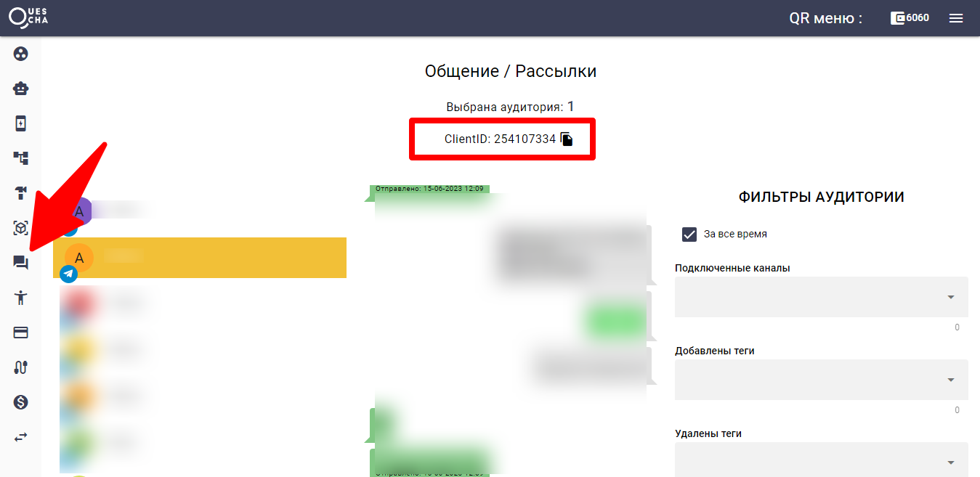Open the hammer tools icon in sidebar
Image resolution: width=980 pixels, height=477 pixels.
click(20, 193)
